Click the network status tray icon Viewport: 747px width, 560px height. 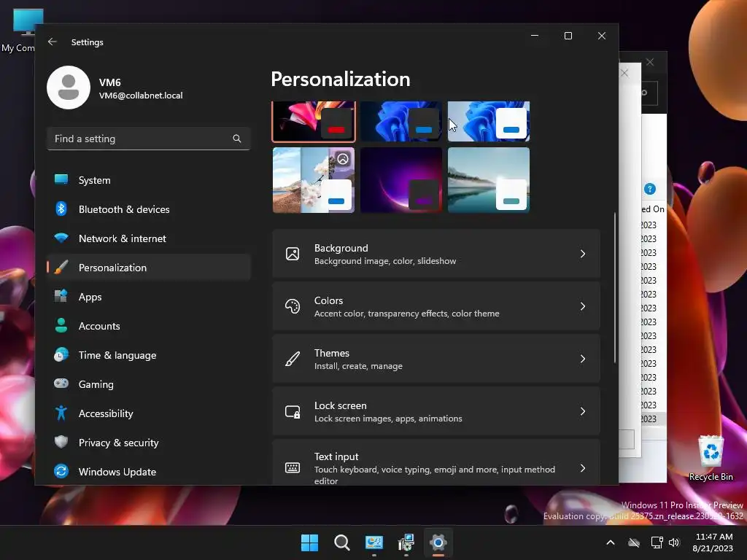657,542
